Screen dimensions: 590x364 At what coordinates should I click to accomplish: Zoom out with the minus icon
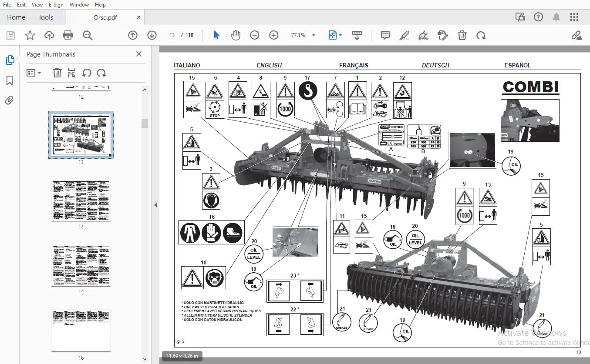click(255, 35)
